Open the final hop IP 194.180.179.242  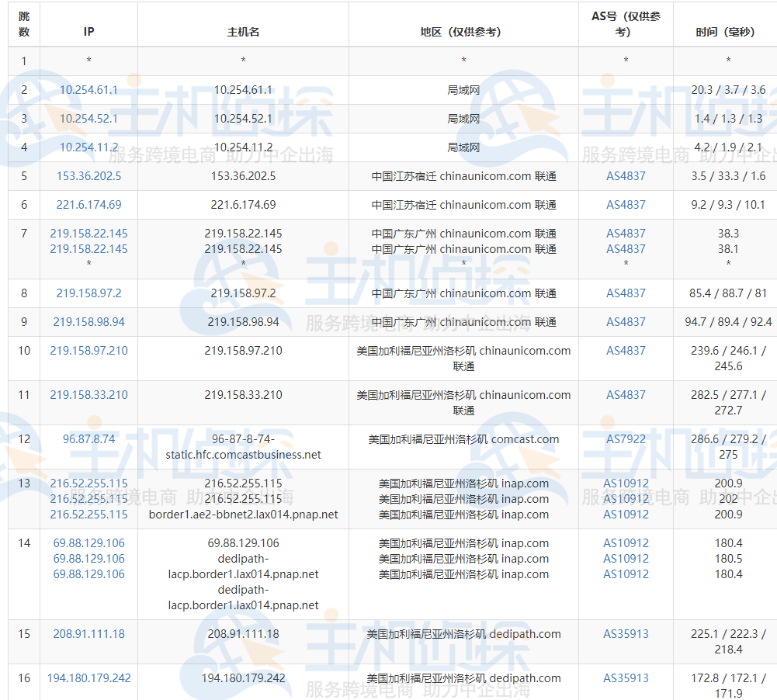(x=88, y=677)
